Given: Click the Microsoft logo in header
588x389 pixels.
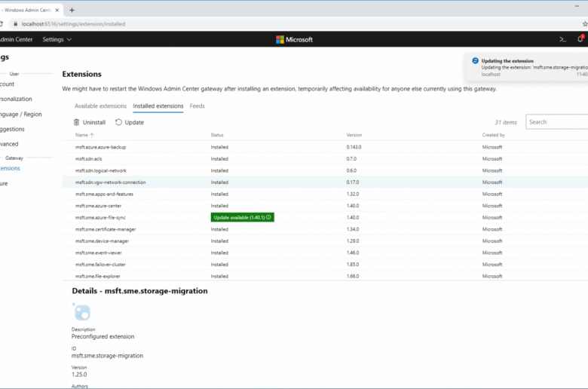Looking at the screenshot, I should [294, 39].
